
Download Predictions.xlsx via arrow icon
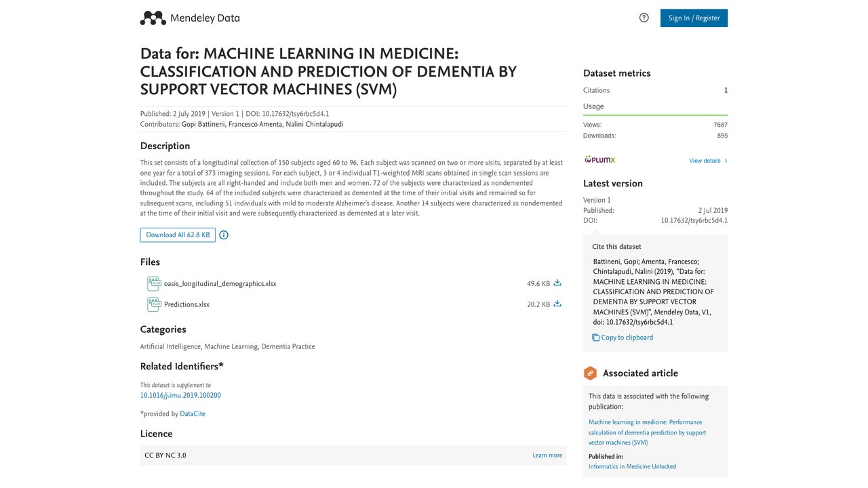[x=557, y=304]
